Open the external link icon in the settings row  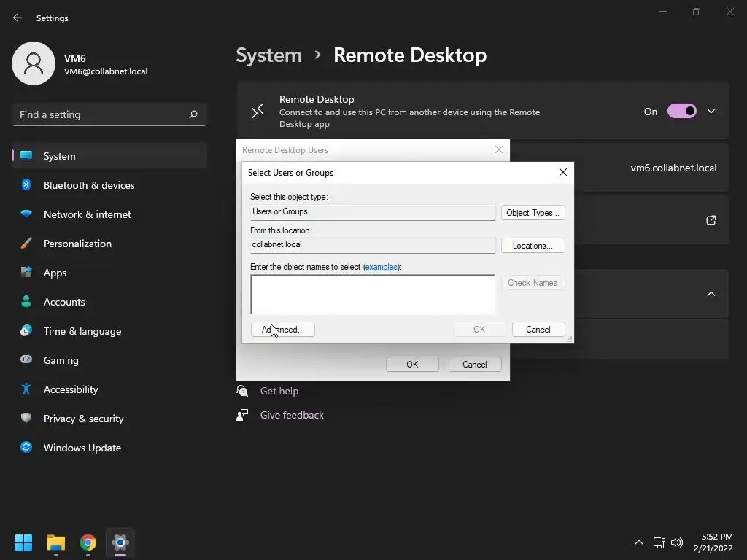(711, 220)
